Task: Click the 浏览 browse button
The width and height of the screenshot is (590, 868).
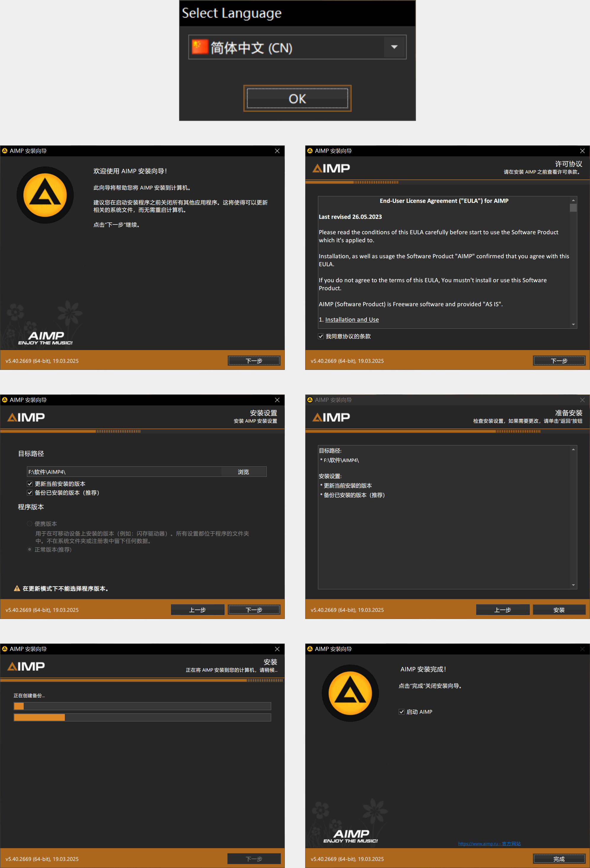Action: tap(243, 472)
